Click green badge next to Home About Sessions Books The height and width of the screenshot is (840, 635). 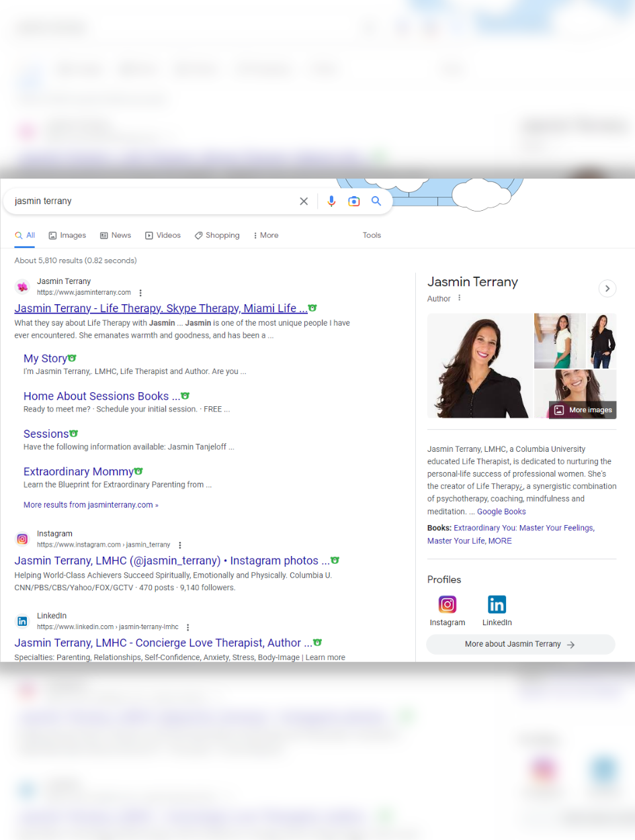coord(185,396)
